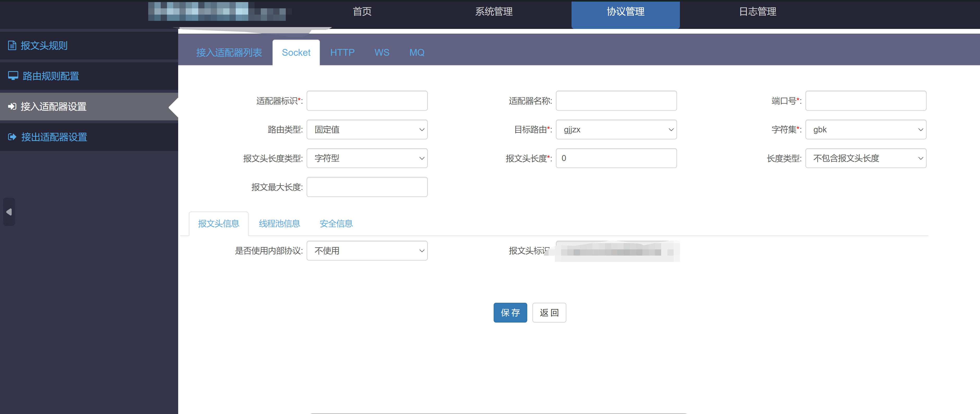Image resolution: width=980 pixels, height=414 pixels.
Task: Expand the 报文头长度类型 dropdown showing 字符型
Action: [x=367, y=158]
